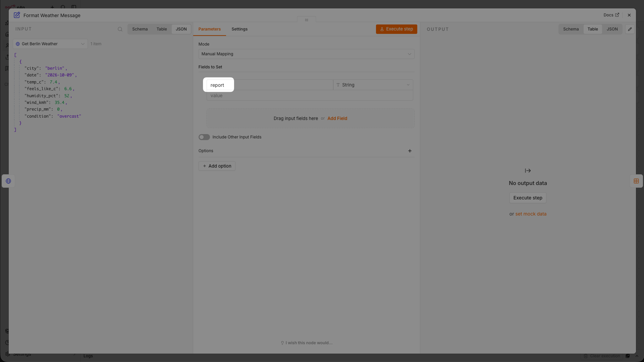Switch output view to JSON

tap(612, 29)
